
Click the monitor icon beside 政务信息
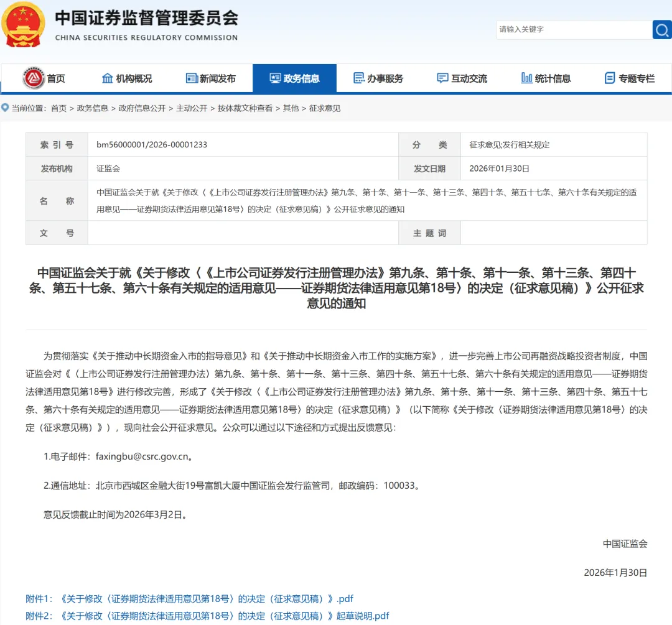coord(275,78)
